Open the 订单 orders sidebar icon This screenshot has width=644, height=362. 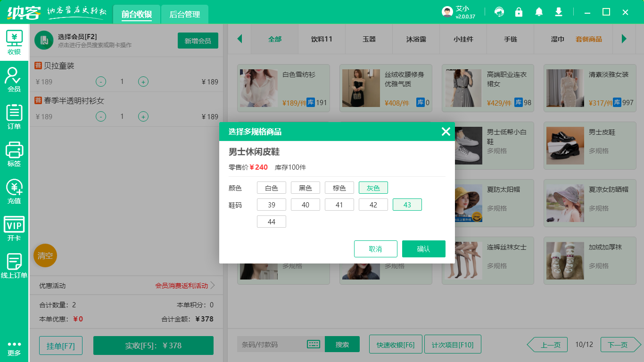[x=14, y=116]
